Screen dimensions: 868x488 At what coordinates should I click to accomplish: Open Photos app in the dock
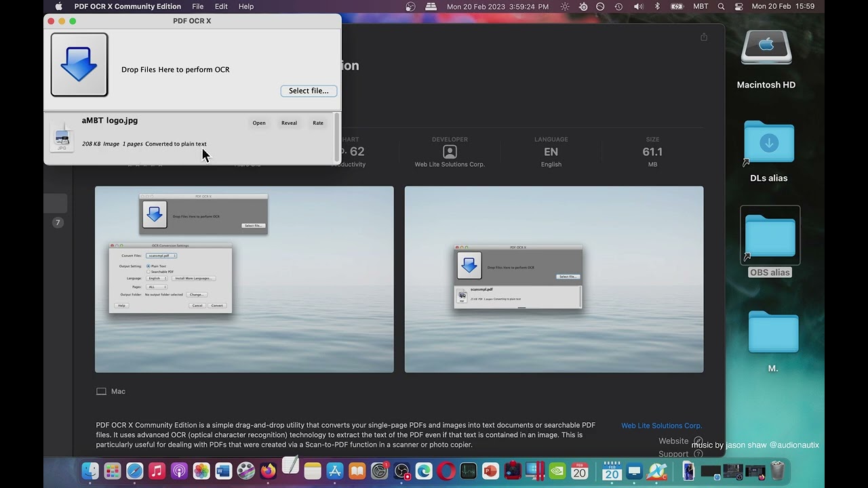[x=201, y=470]
